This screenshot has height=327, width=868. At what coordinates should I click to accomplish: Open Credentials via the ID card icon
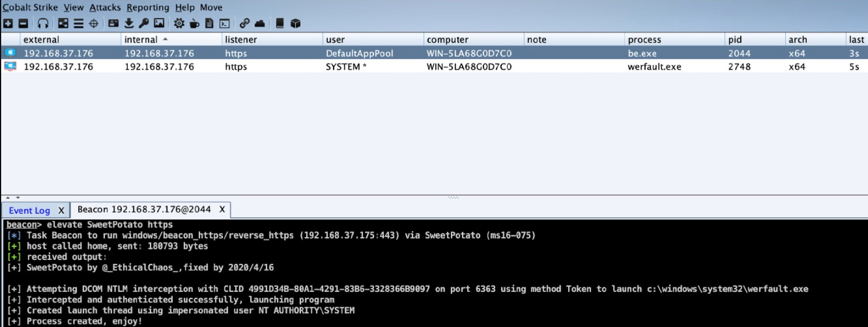pos(114,24)
